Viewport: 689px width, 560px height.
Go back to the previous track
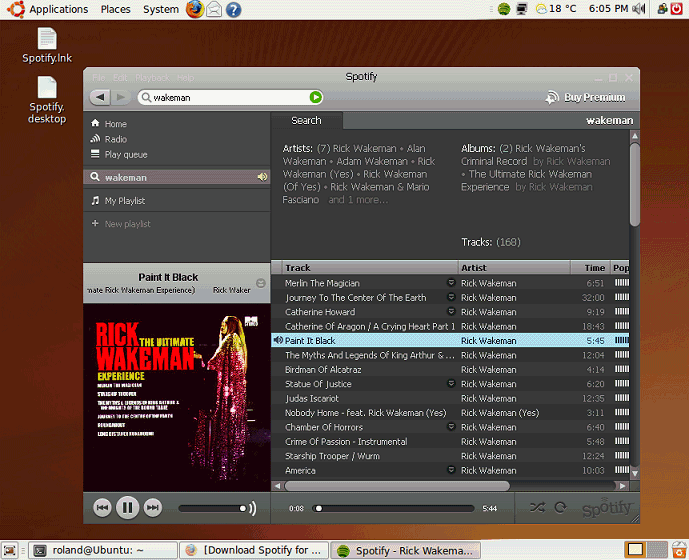(x=102, y=508)
